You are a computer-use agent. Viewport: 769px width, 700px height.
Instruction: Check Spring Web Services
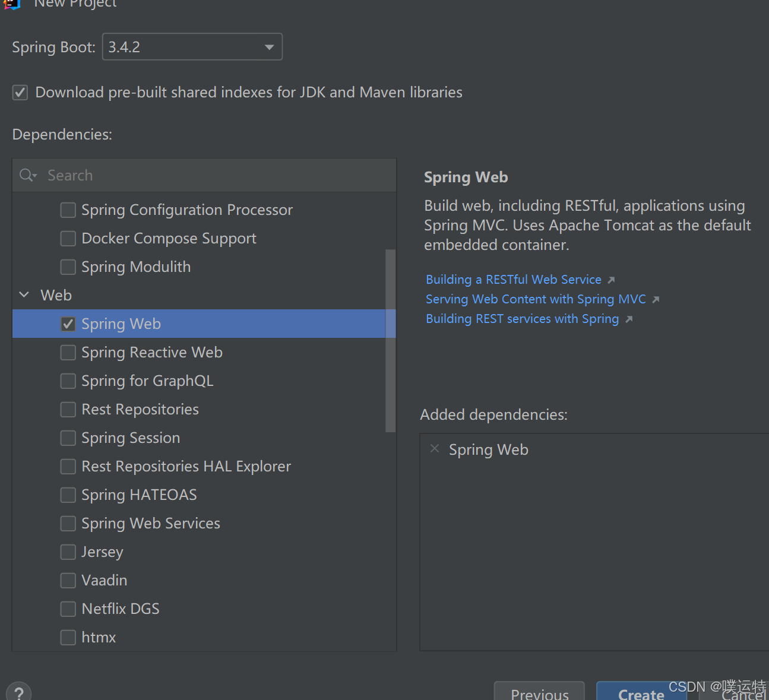tap(68, 524)
